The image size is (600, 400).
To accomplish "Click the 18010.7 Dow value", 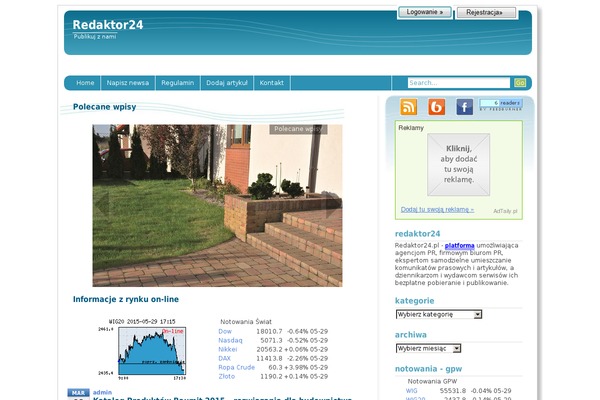I will point(269,331).
